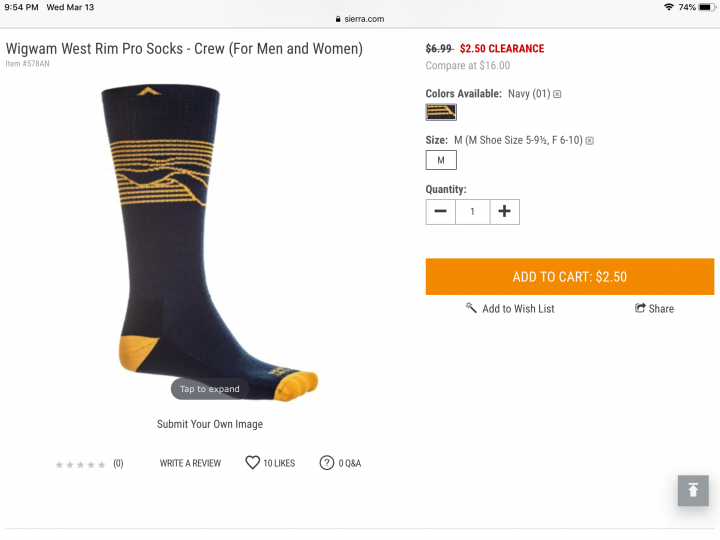
Task: Tap to expand the sock image
Action: pos(209,389)
